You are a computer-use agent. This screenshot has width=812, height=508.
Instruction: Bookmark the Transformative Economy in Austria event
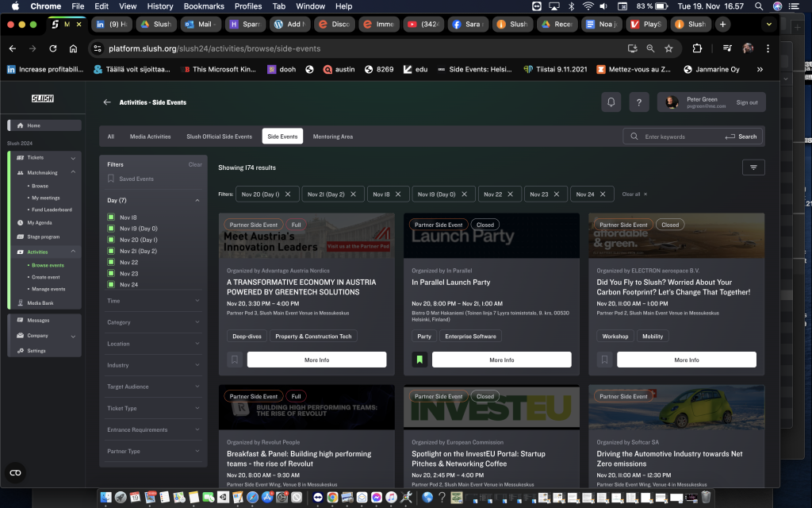235,360
